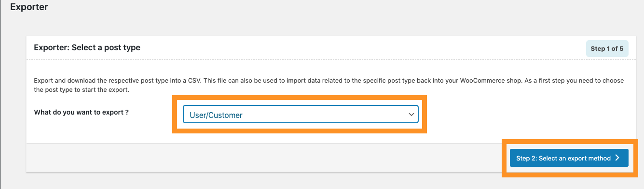Open the User/Customer export type dropdown
The width and height of the screenshot is (644, 189).
tap(300, 115)
